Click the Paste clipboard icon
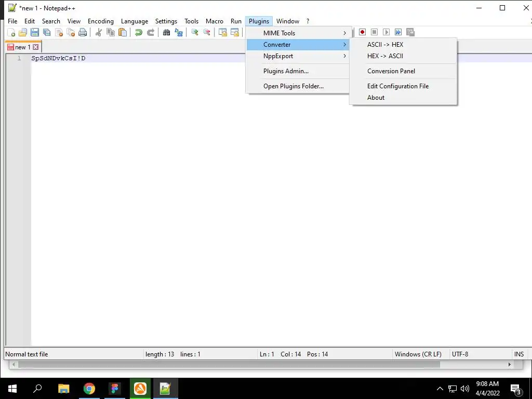This screenshot has width=532, height=399. 123,33
